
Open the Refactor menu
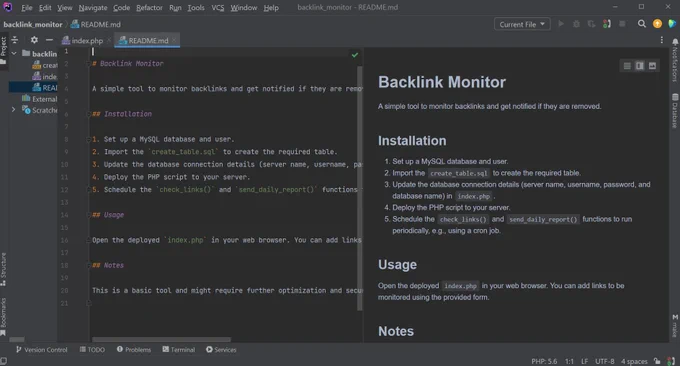(x=149, y=7)
